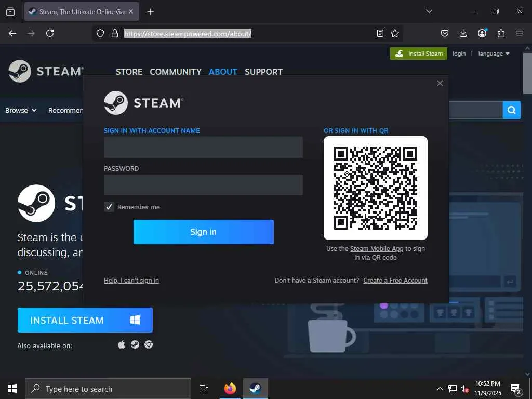Viewport: 532px width, 399px height.
Task: Open the language dropdown
Action: pos(494,54)
